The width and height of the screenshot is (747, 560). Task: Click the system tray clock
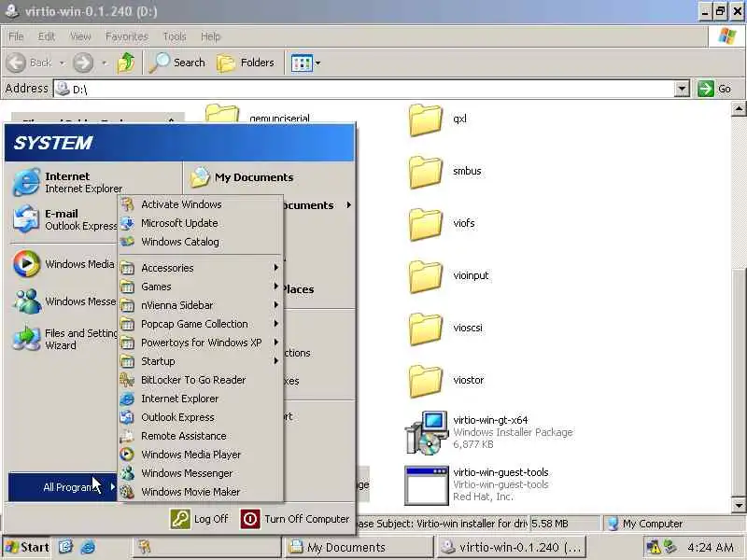pos(711,548)
